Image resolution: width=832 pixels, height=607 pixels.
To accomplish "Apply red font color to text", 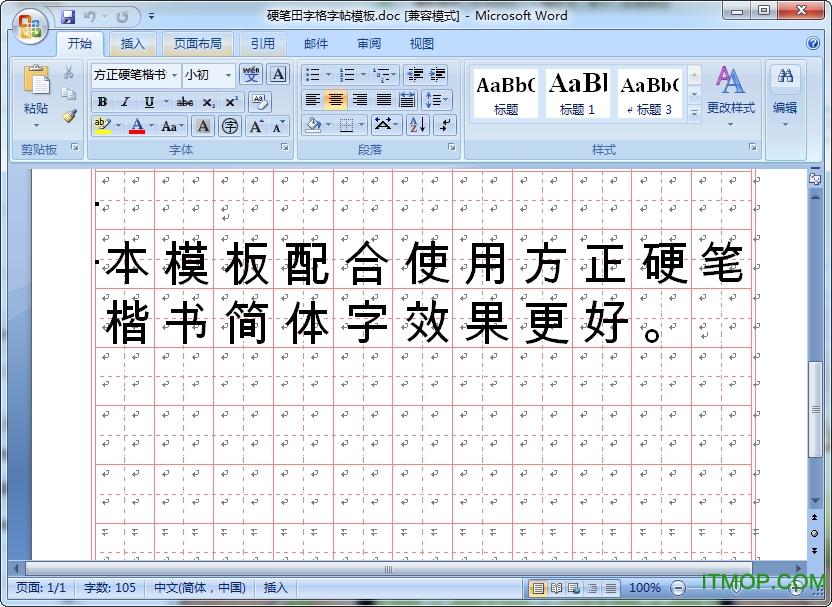I will click(138, 125).
